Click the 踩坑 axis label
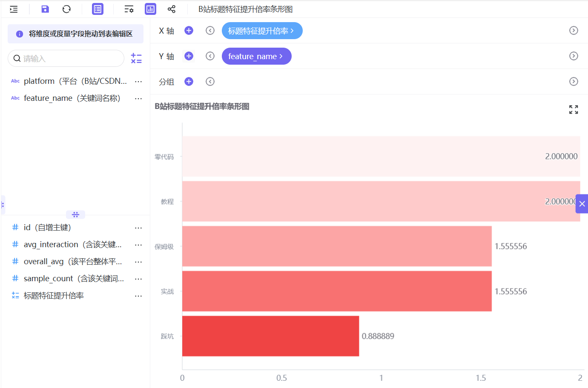 [x=167, y=336]
